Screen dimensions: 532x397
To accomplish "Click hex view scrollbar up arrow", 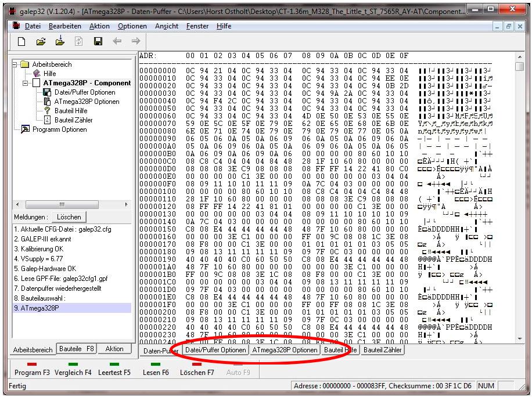I will pyautogui.click(x=519, y=57).
